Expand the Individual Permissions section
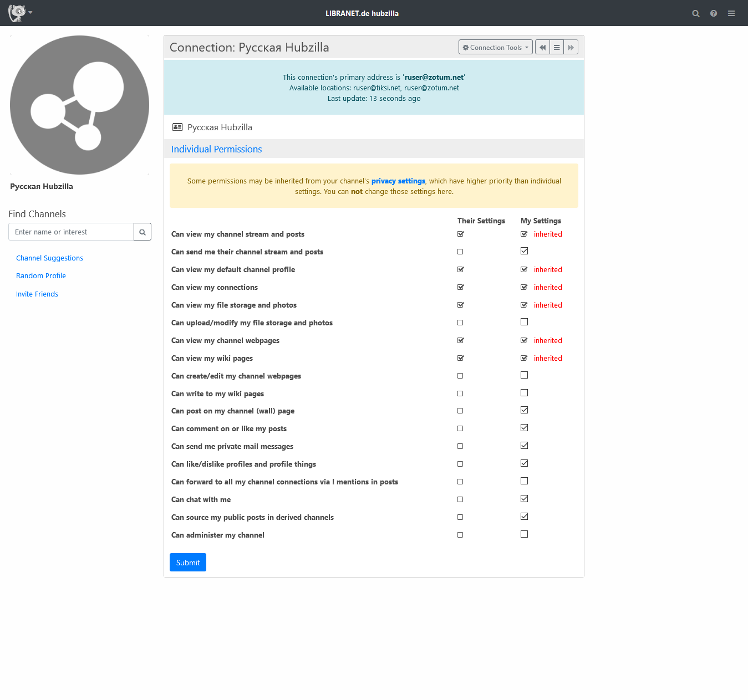Image resolution: width=748 pixels, height=700 pixels. pyautogui.click(x=216, y=149)
